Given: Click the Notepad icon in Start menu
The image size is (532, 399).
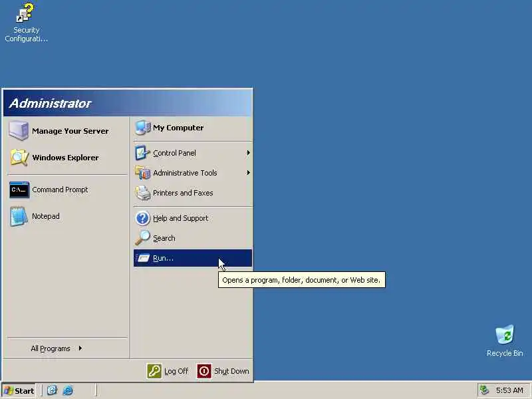Looking at the screenshot, I should click(19, 216).
